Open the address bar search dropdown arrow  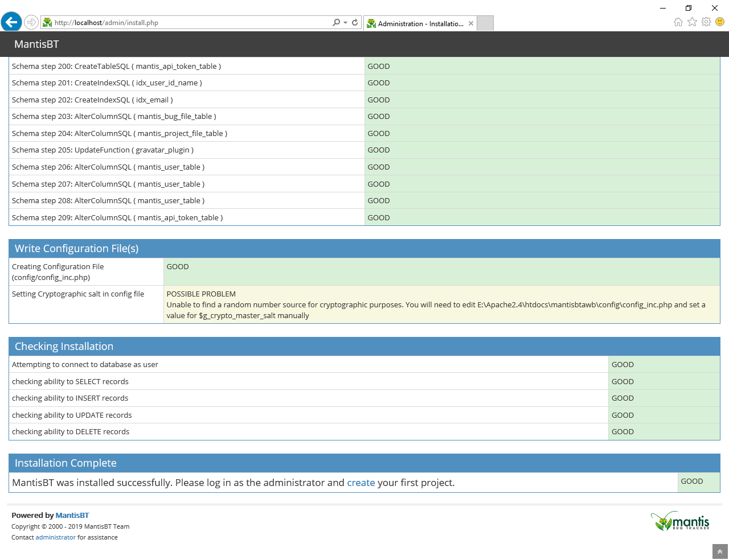(x=345, y=23)
